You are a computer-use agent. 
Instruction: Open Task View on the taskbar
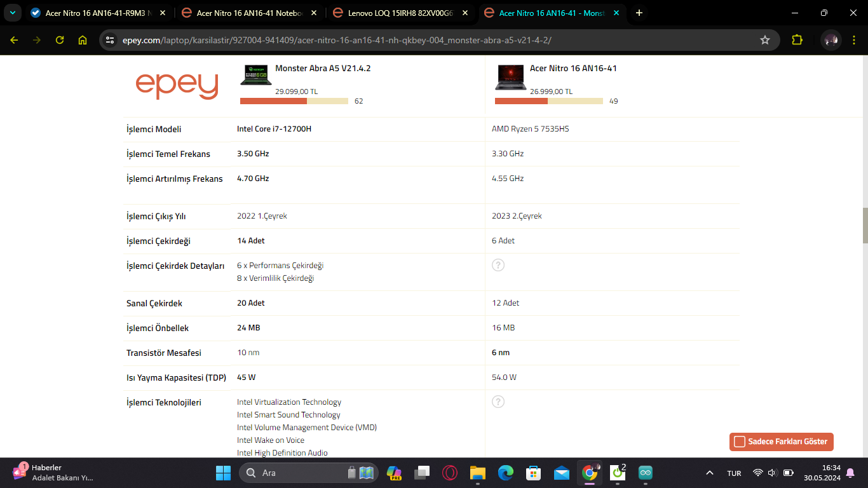tap(422, 473)
